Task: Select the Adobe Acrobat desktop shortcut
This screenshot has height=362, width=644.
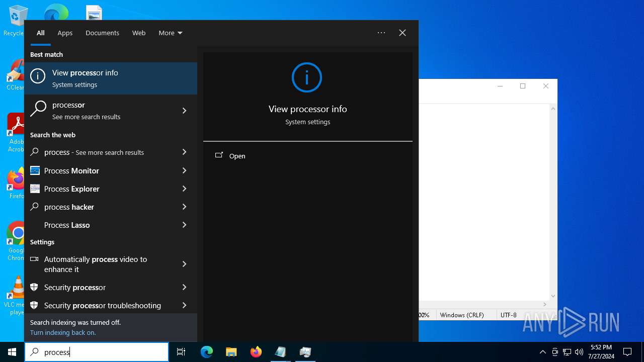Action: click(15, 133)
